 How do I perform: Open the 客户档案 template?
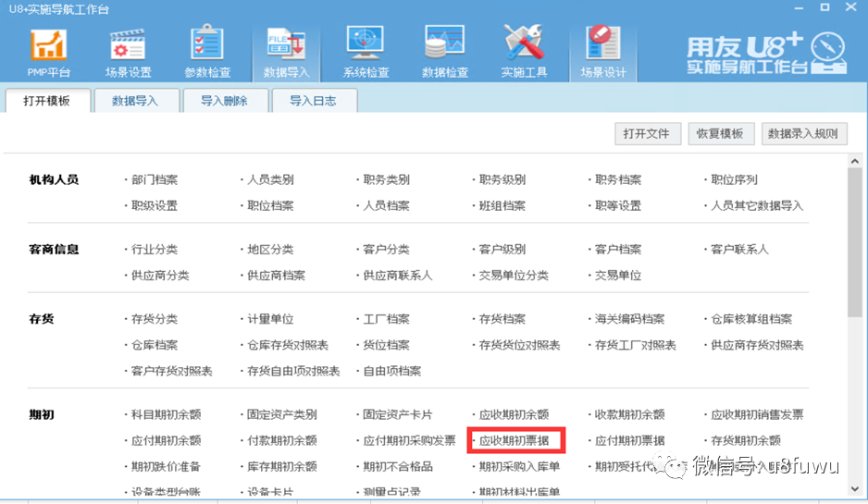tap(618, 250)
